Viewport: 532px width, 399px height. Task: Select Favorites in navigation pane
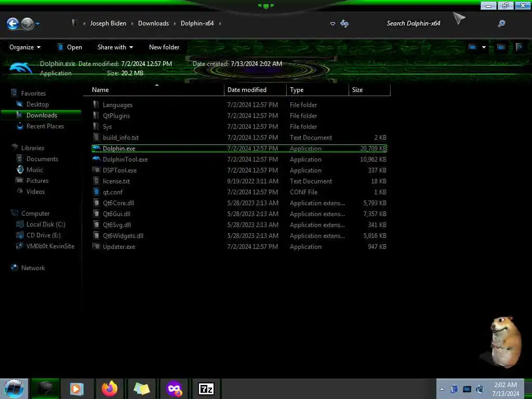33,94
